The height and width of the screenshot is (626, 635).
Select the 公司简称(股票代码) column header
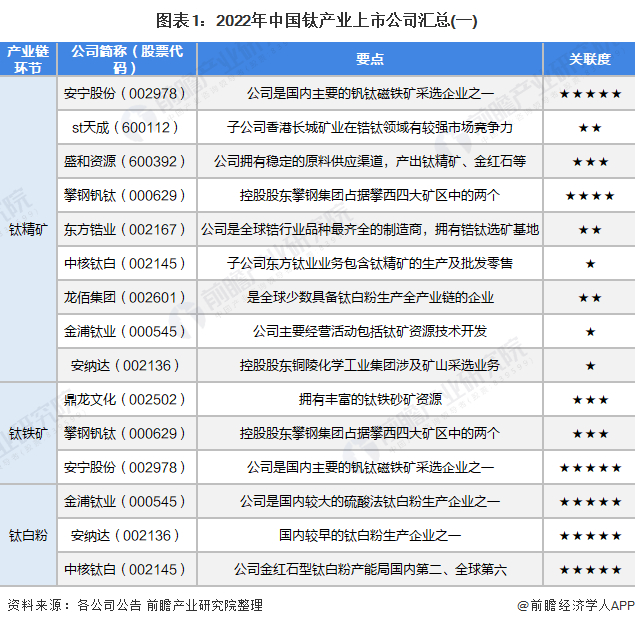click(x=127, y=59)
